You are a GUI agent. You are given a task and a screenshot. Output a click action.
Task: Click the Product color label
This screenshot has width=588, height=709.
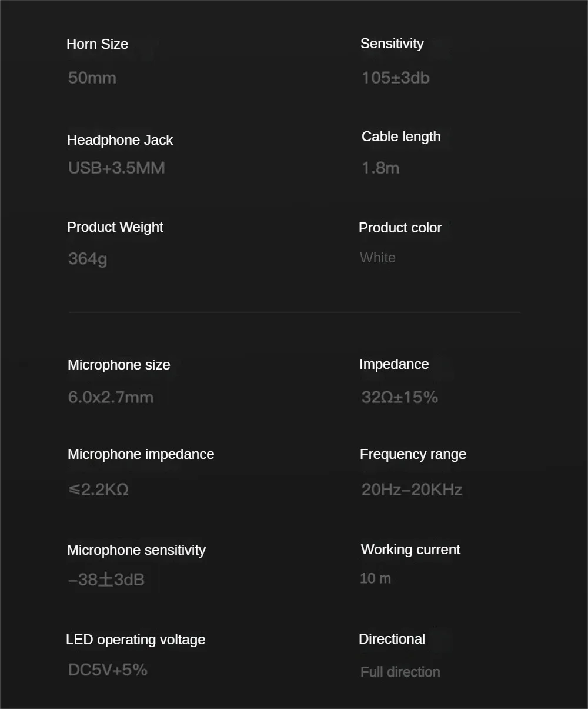400,228
